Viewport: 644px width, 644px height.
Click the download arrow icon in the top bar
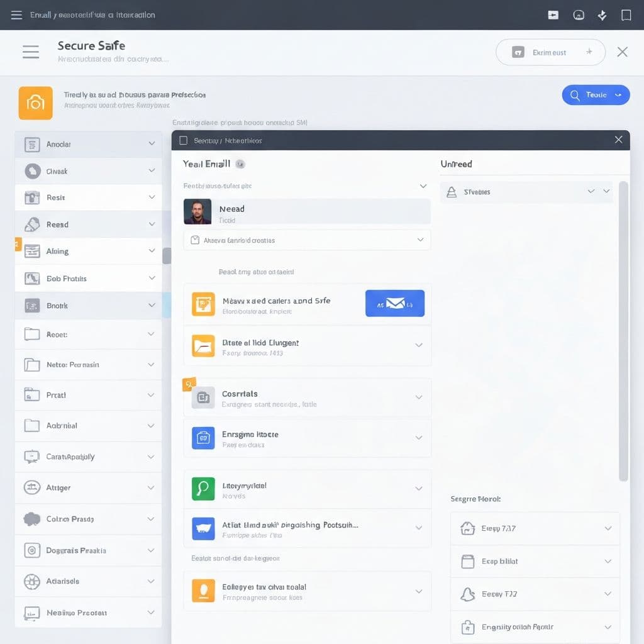pyautogui.click(x=602, y=14)
